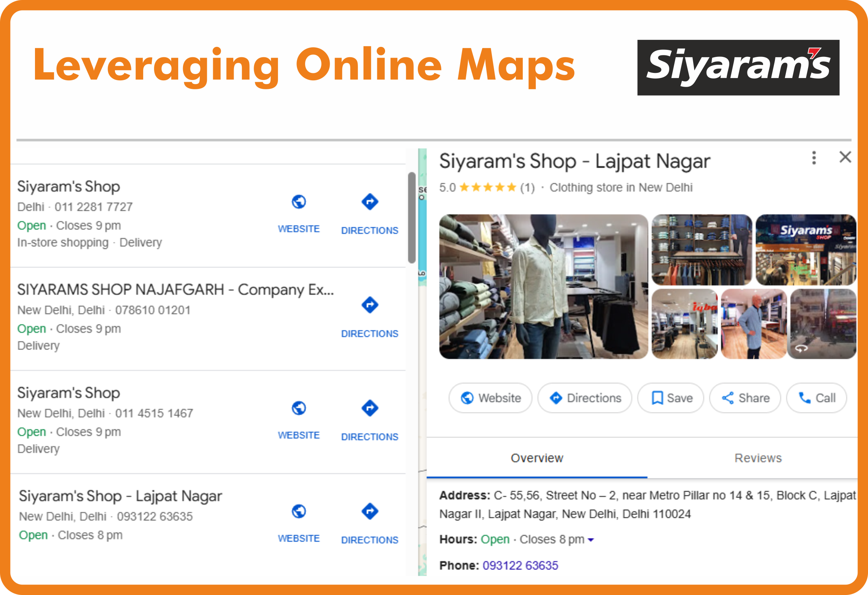Click the results list scrollbar
This screenshot has height=595, width=868.
tap(411, 218)
